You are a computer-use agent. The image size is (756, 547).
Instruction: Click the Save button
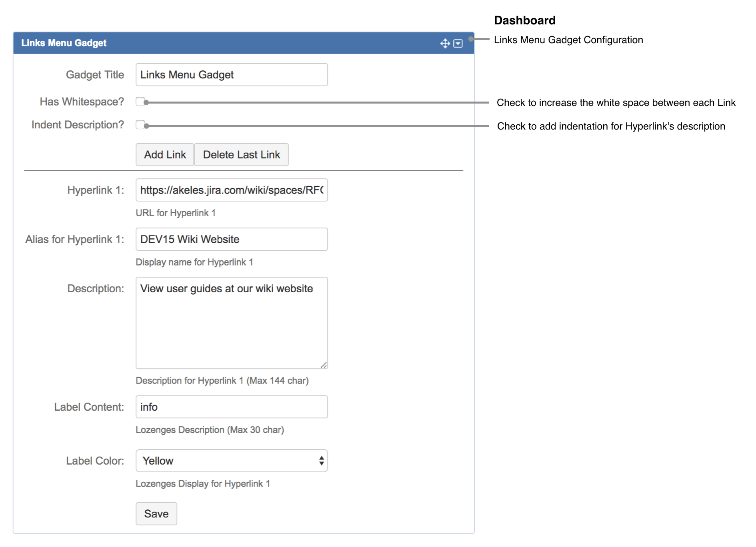click(x=156, y=513)
